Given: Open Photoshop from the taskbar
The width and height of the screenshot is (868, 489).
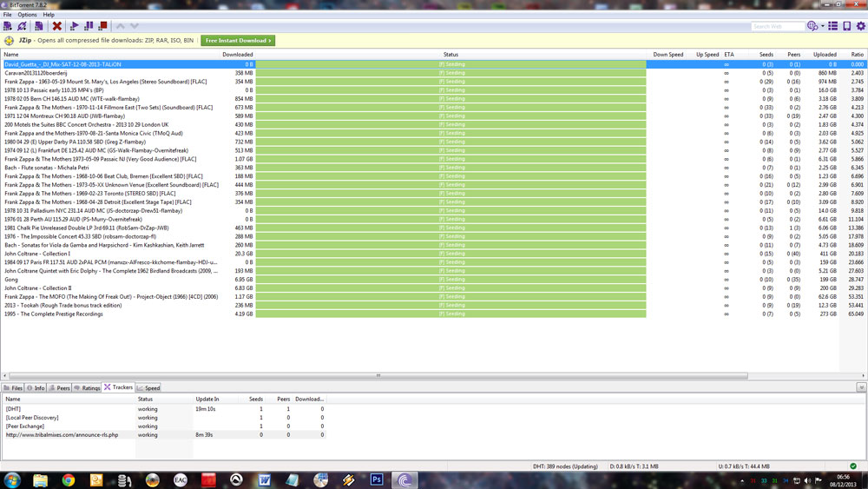Looking at the screenshot, I should (x=377, y=480).
